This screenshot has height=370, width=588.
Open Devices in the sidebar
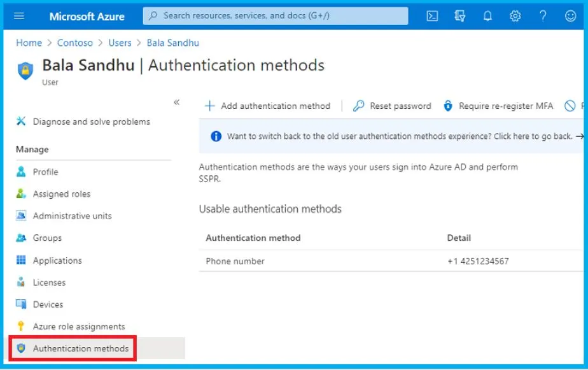coord(48,304)
